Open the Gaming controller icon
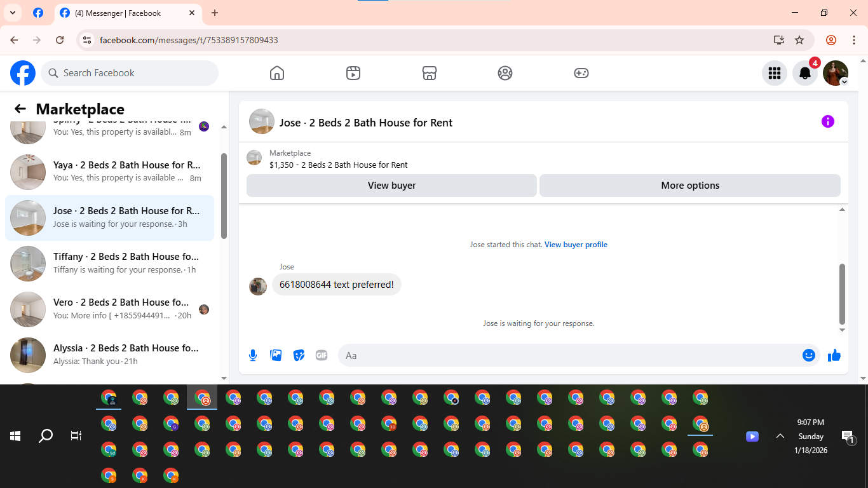Image resolution: width=868 pixels, height=488 pixels. [x=581, y=73]
